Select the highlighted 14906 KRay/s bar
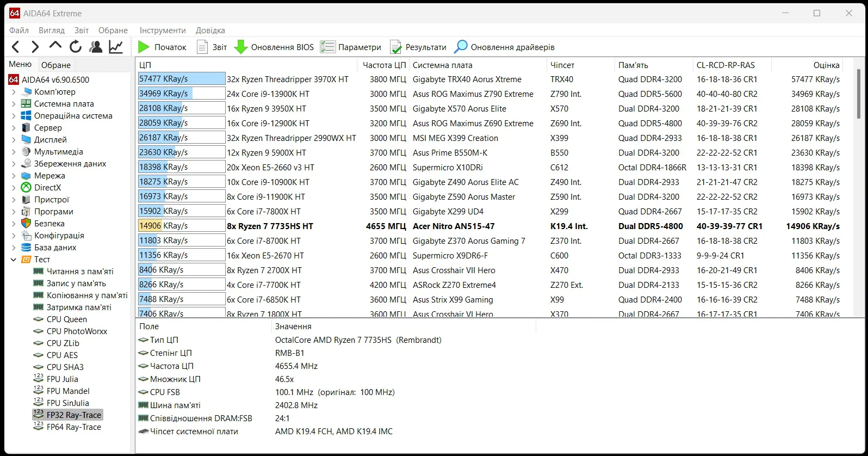The height and width of the screenshot is (456, 868). click(x=182, y=226)
